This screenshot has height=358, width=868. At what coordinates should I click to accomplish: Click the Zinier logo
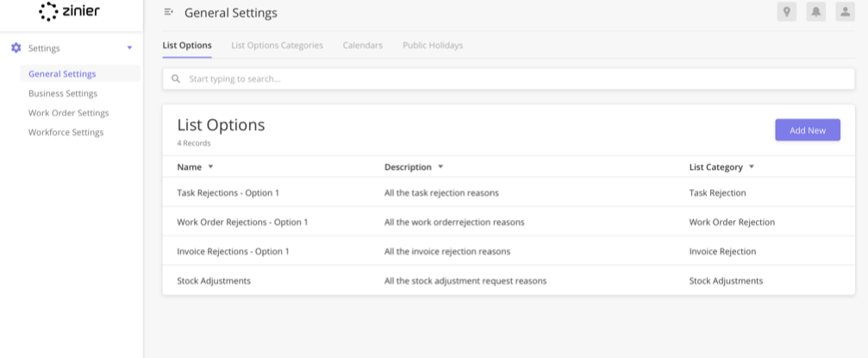pyautogui.click(x=69, y=11)
